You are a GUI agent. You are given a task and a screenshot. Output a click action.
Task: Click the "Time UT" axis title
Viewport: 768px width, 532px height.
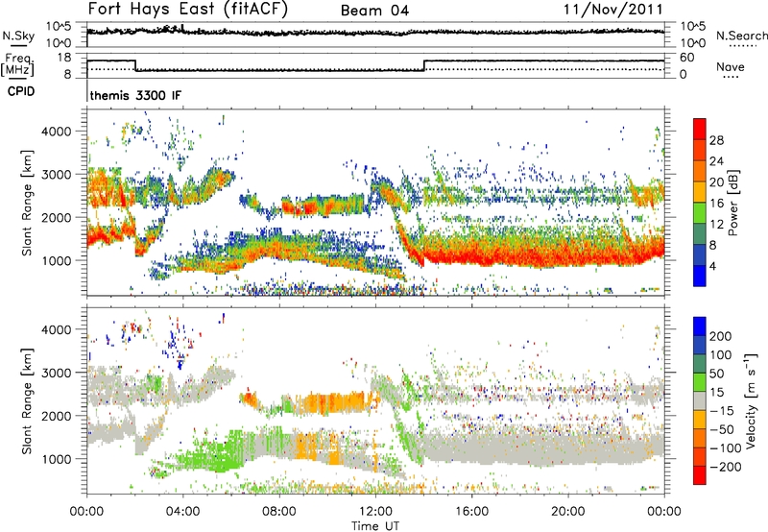point(375,526)
